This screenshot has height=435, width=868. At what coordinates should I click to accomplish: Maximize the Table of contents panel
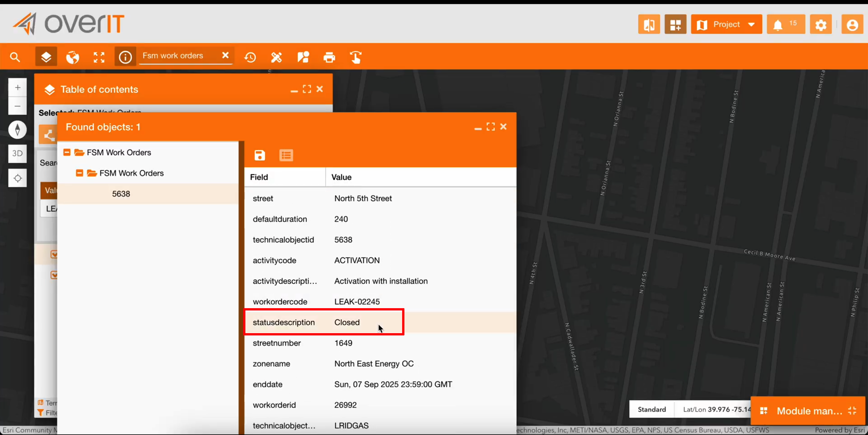pos(307,89)
